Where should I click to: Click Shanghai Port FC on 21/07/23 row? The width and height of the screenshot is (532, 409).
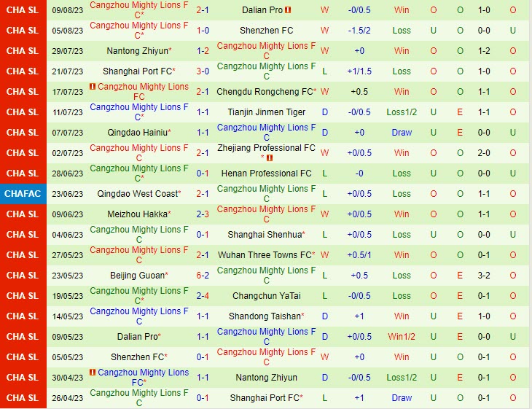139,71
